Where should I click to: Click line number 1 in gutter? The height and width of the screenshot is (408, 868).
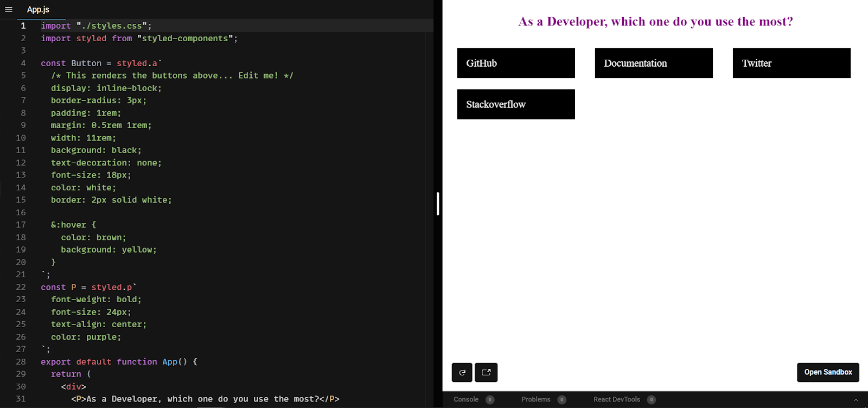point(23,25)
